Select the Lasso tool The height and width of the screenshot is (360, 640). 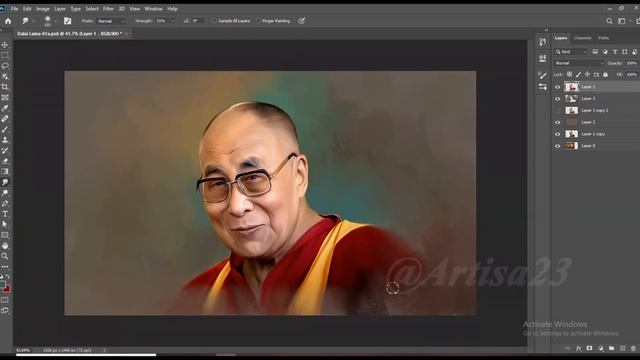[x=5, y=66]
